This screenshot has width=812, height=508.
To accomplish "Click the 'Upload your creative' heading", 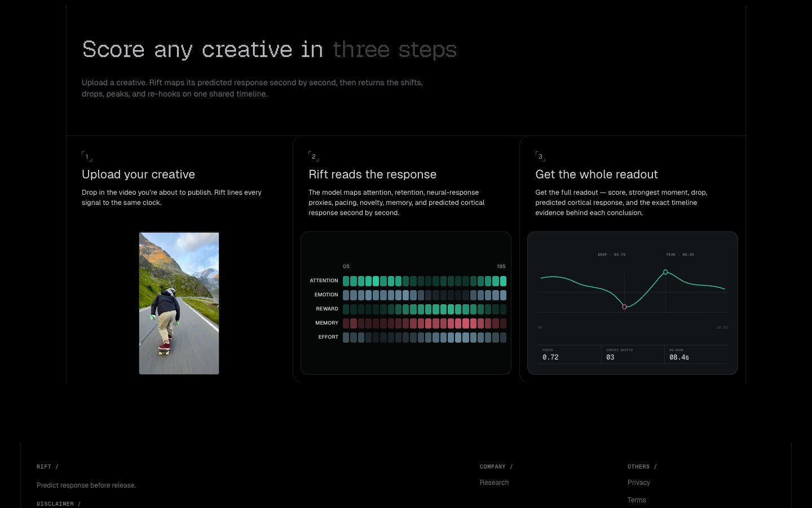I will pos(138,174).
